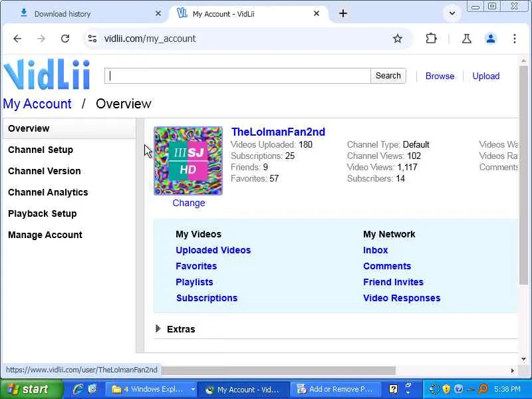Expand the Windows Explorer group dropdown arrow
This screenshot has height=399, width=532.
click(193, 389)
